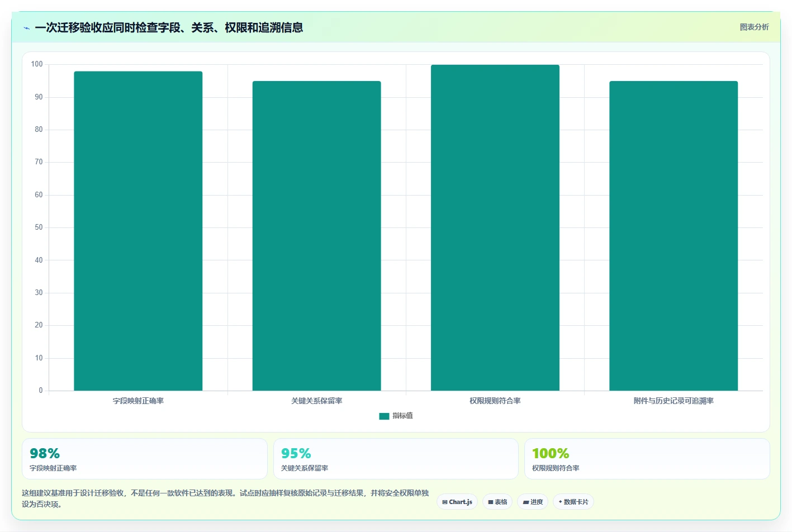Click the 95% stat card value
The image size is (792, 532).
coord(296,453)
